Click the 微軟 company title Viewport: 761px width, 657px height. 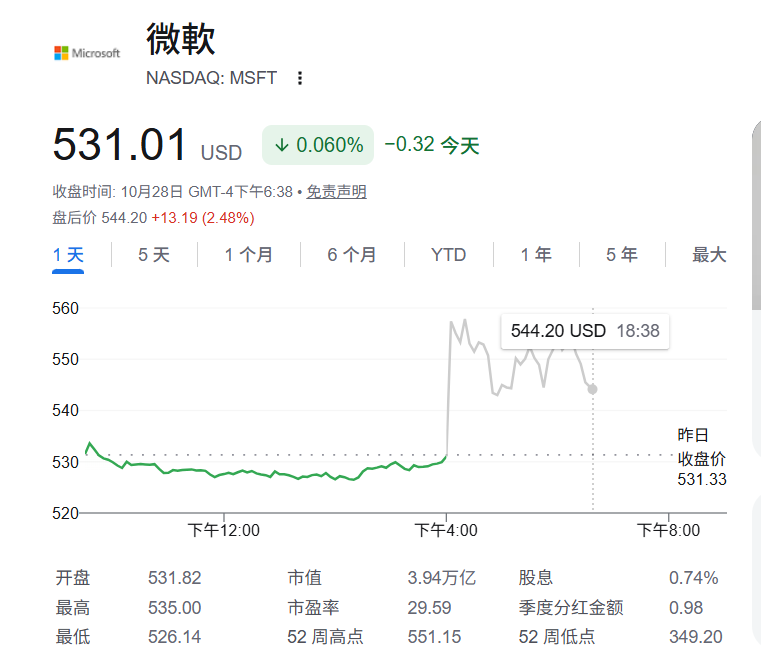181,39
